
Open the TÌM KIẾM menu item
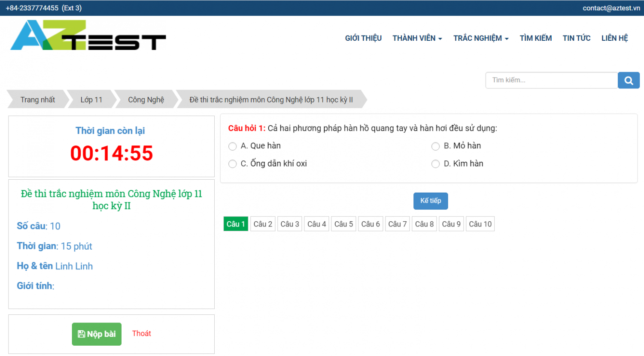[x=536, y=38]
